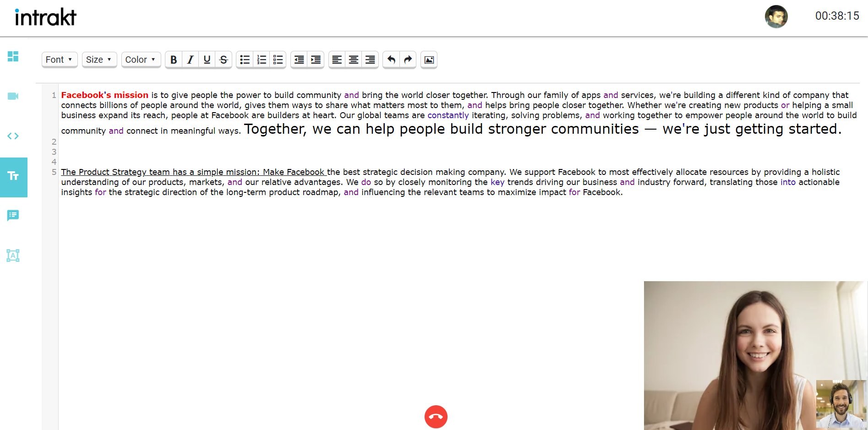Click the small self-view video thumbnail
The height and width of the screenshot is (430, 868).
pyautogui.click(x=841, y=404)
